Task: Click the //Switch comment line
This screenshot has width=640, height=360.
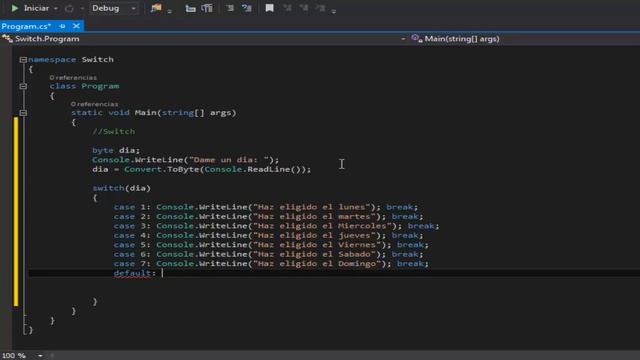Action: tap(113, 131)
